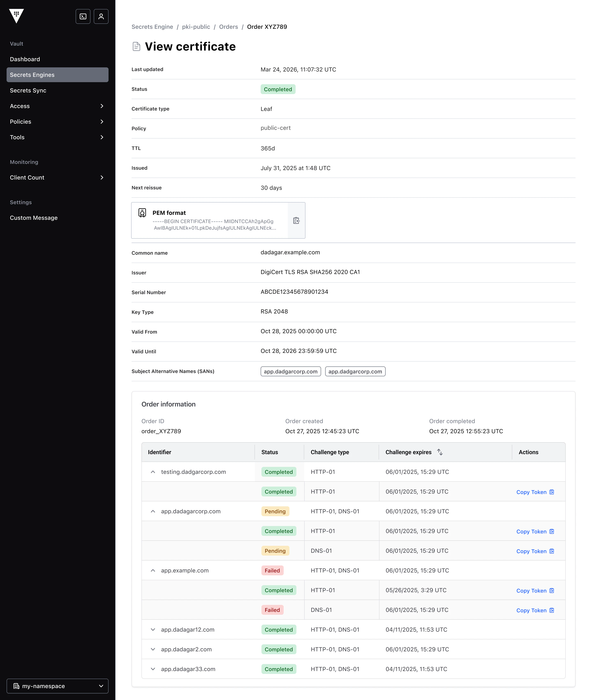Expand the app.dadagar33.com row
Image resolution: width=592 pixels, height=700 pixels.
(153, 669)
